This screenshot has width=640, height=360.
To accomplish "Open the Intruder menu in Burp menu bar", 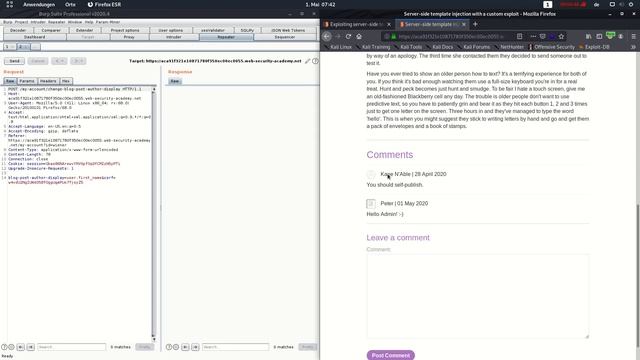I will pos(38,22).
